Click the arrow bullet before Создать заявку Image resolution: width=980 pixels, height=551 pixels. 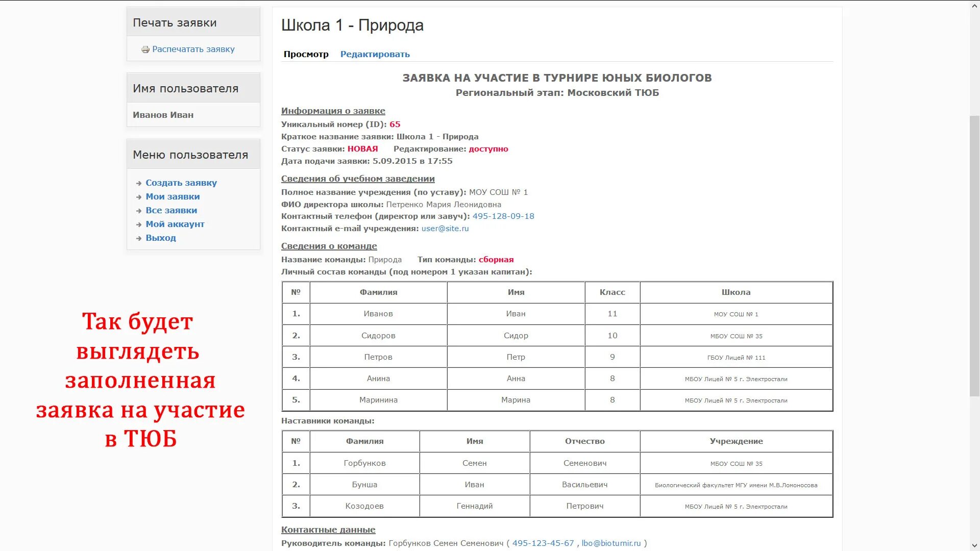pos(139,183)
